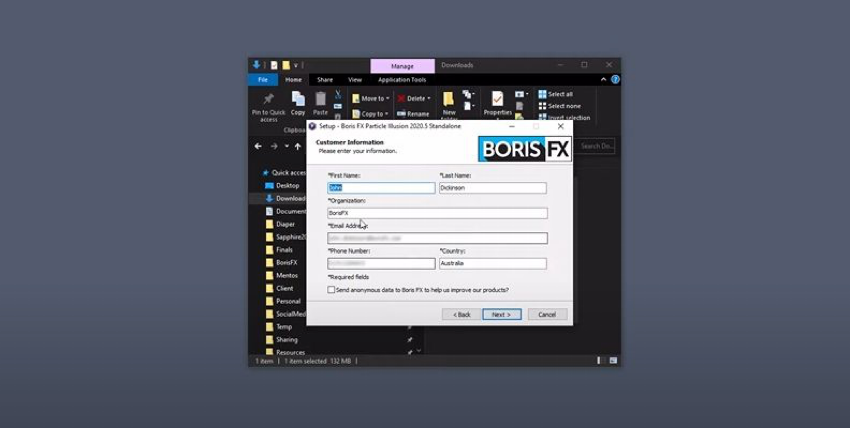The height and width of the screenshot is (428, 850).
Task: Click the Edit icon beside Properties
Action: 519,106
